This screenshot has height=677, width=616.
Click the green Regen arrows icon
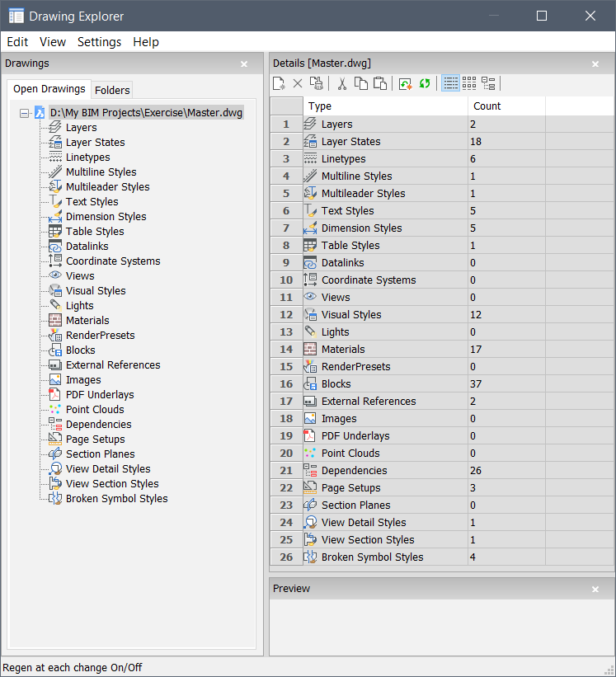(426, 83)
